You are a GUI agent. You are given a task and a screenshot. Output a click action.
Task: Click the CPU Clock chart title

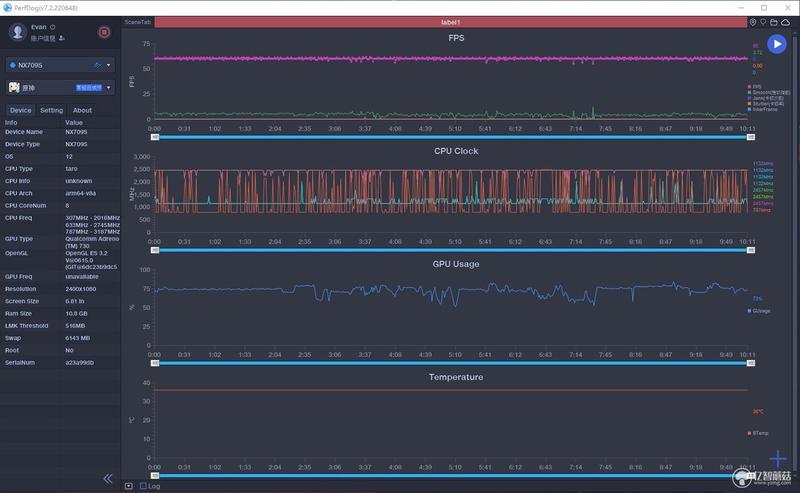[456, 151]
